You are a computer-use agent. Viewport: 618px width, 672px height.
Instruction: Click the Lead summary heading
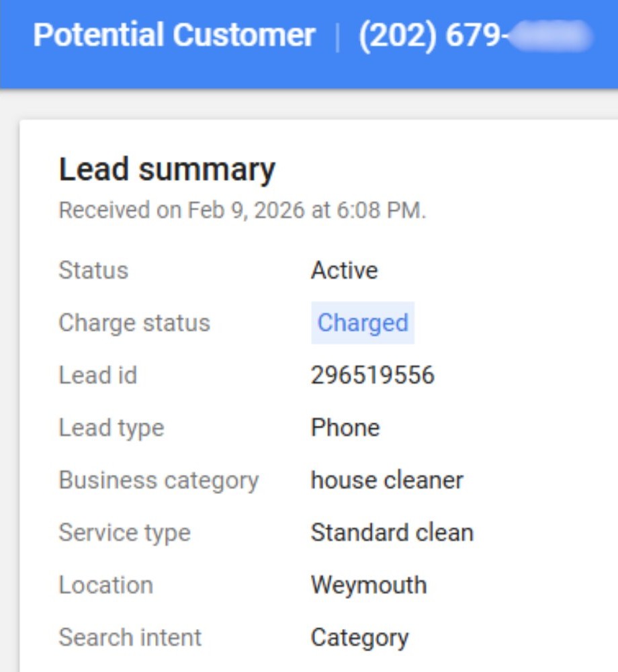point(167,169)
